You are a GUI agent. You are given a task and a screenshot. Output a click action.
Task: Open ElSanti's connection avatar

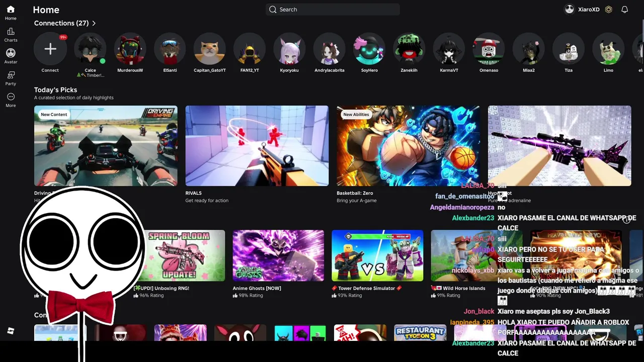pos(170,49)
